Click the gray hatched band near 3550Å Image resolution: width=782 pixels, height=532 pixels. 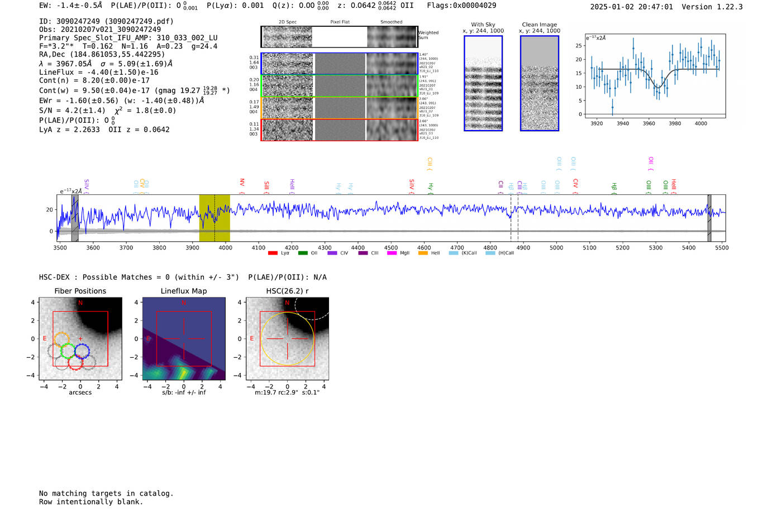coord(75,218)
